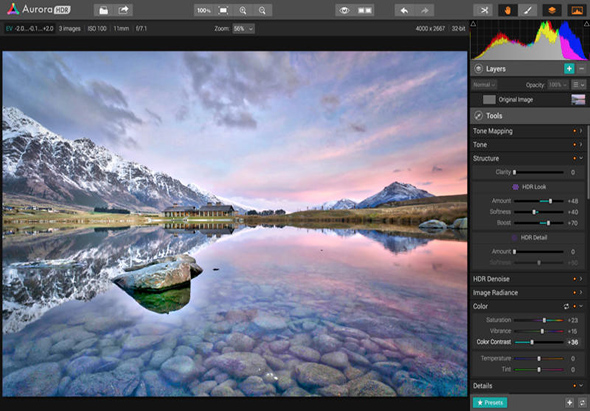Screen dimensions: 590x411
Task: Toggle the Structure section orange dot
Action: [575, 158]
